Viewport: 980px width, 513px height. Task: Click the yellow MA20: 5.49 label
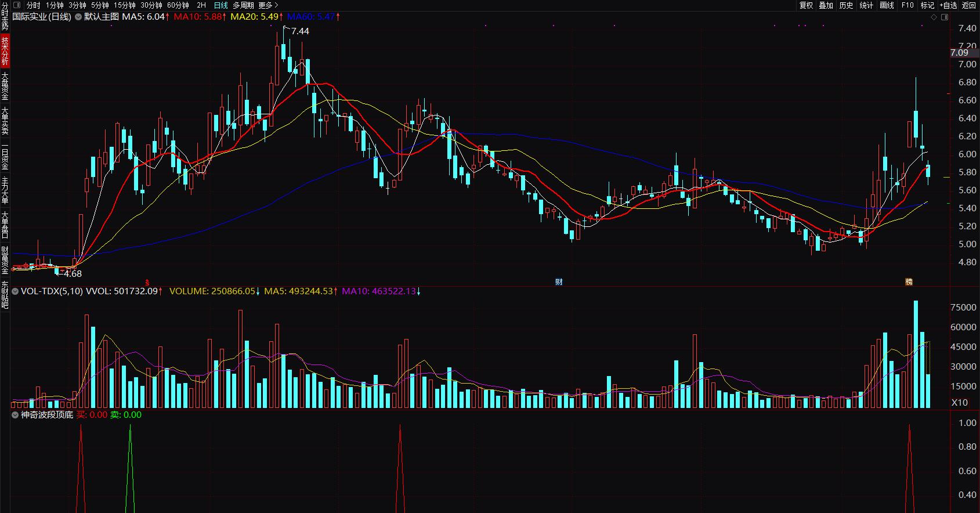(x=256, y=17)
